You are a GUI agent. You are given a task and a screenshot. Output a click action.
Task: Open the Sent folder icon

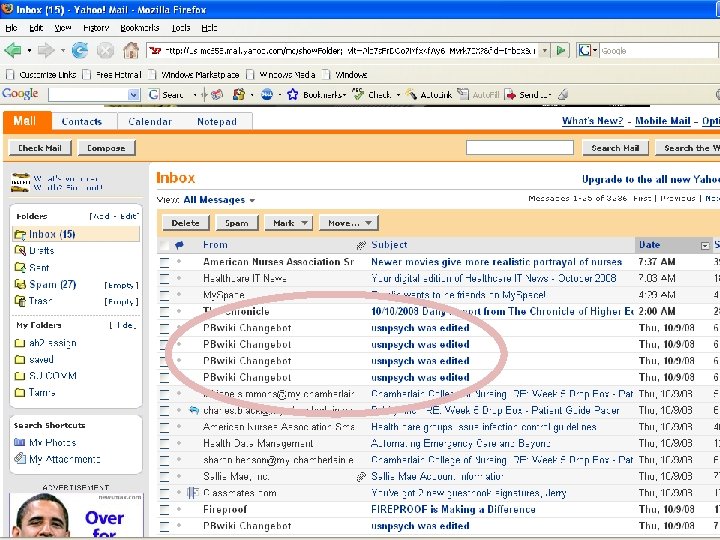20,267
